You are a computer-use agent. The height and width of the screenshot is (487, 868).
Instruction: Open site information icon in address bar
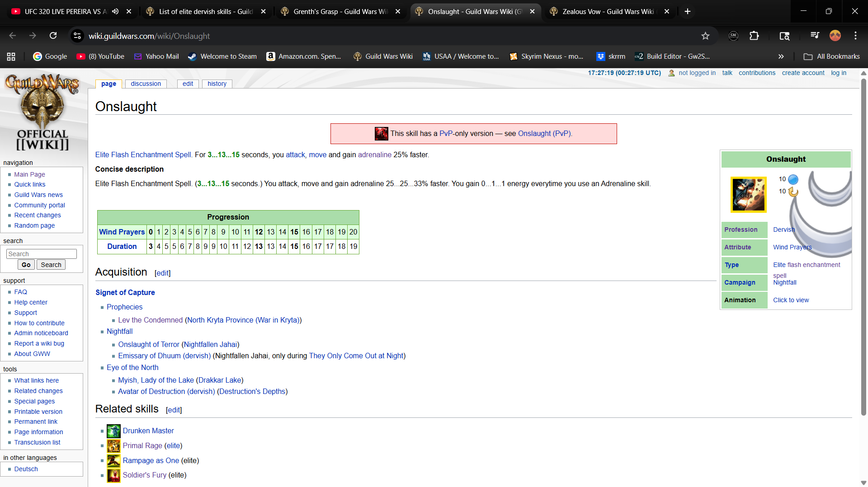coord(77,36)
